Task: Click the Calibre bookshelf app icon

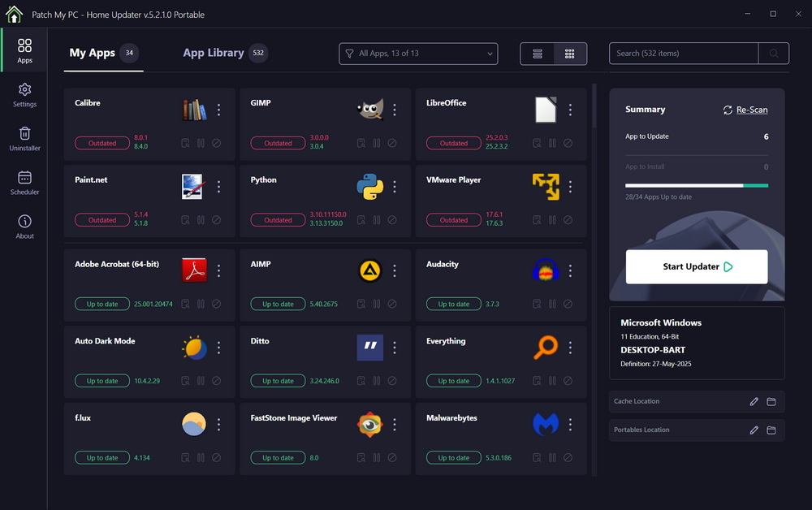Action: [194, 110]
